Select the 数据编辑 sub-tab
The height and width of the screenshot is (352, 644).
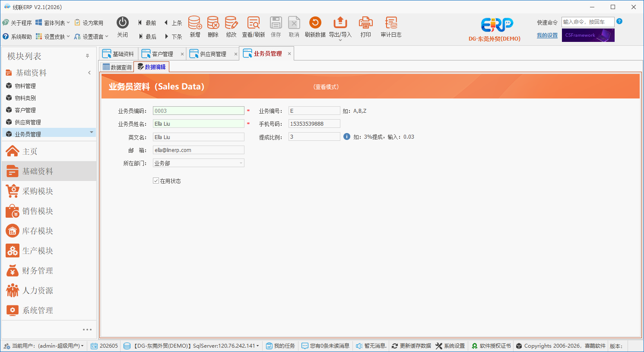[151, 67]
